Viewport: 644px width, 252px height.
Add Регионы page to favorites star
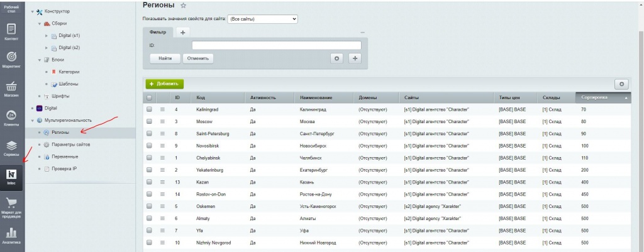tap(183, 5)
